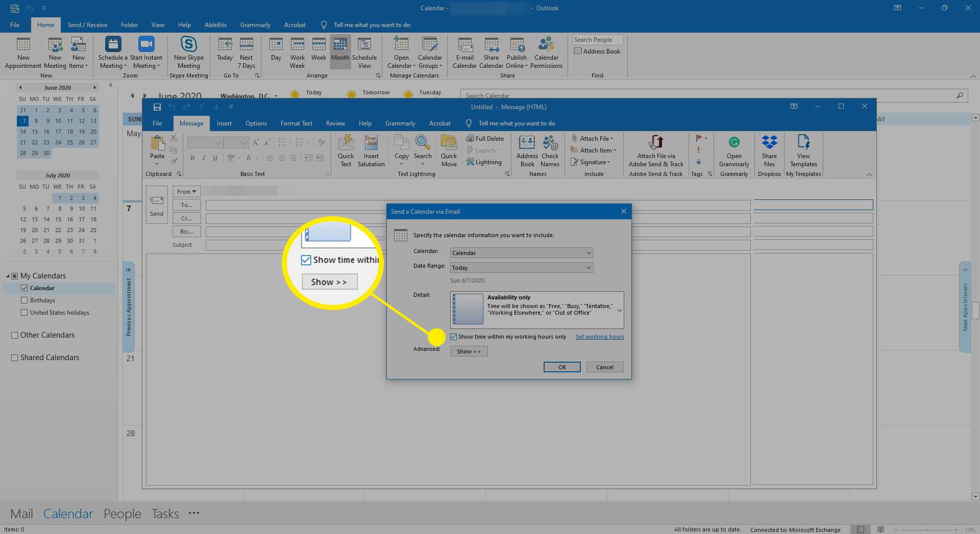Open the Set working hours link

point(600,337)
